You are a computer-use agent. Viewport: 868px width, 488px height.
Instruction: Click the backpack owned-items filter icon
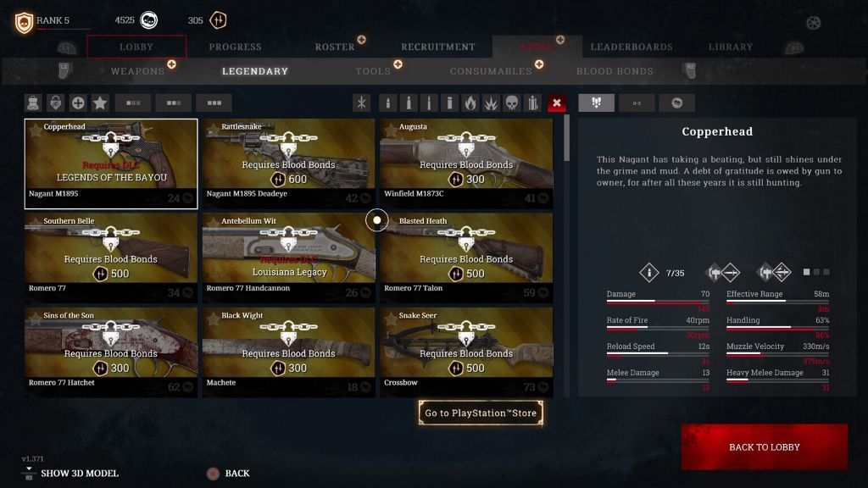(x=33, y=103)
